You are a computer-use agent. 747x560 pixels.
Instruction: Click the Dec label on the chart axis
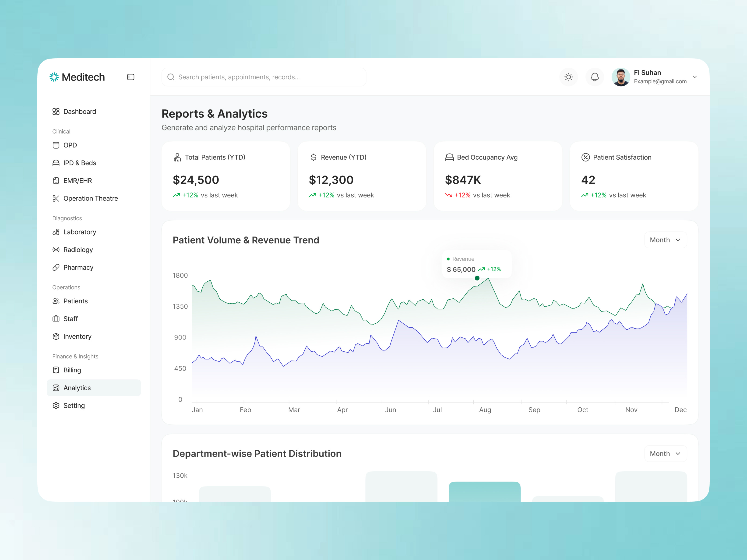click(x=680, y=410)
